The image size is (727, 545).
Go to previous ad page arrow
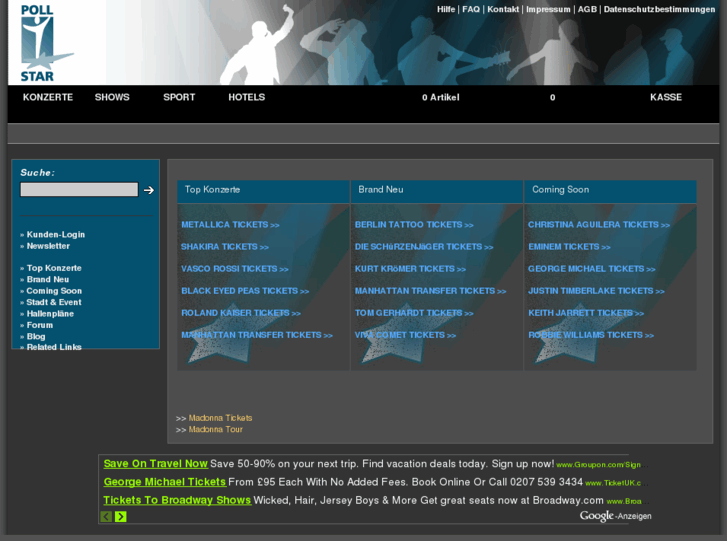pyautogui.click(x=106, y=516)
